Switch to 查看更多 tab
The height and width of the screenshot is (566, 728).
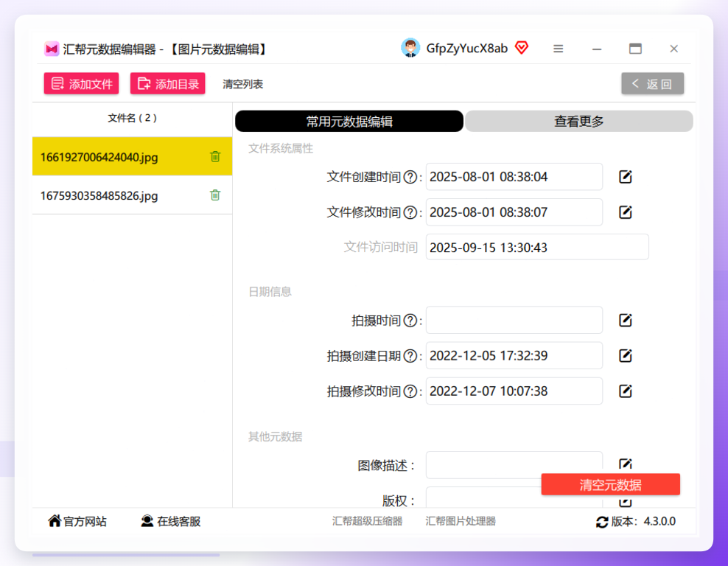tap(579, 121)
